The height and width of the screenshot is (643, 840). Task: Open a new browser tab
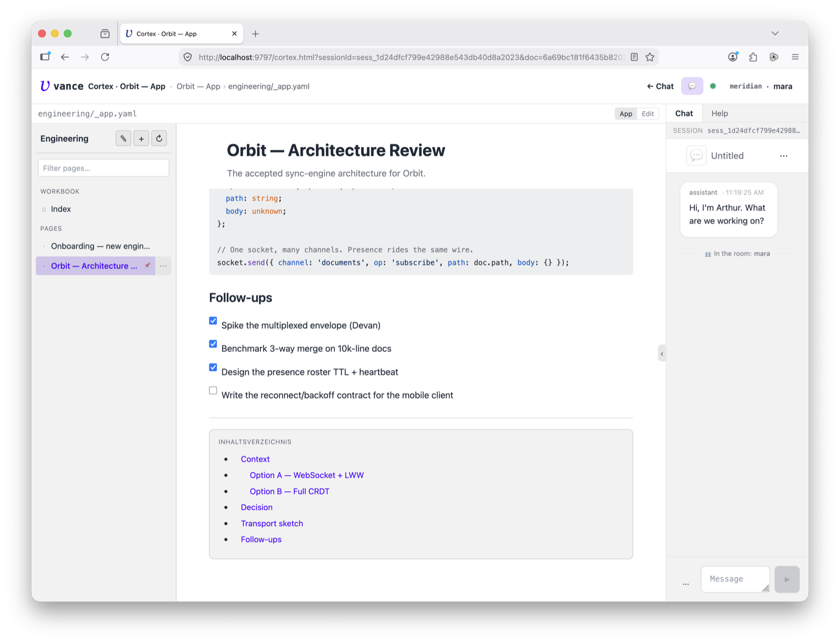pyautogui.click(x=255, y=34)
